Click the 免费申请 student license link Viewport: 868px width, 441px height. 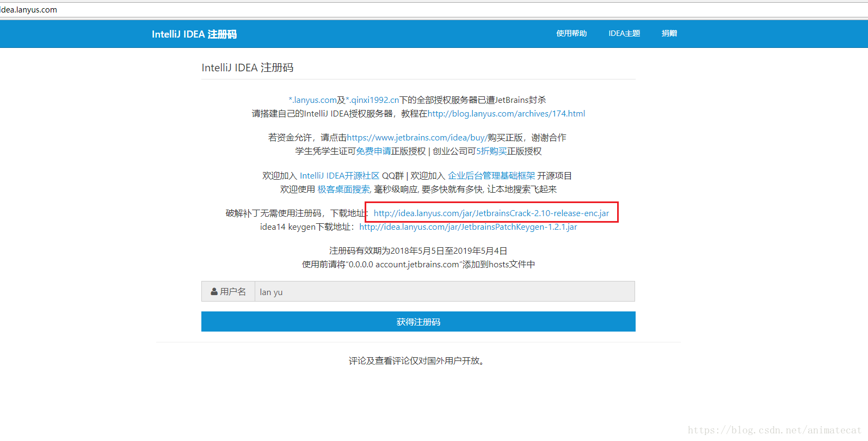tap(373, 151)
